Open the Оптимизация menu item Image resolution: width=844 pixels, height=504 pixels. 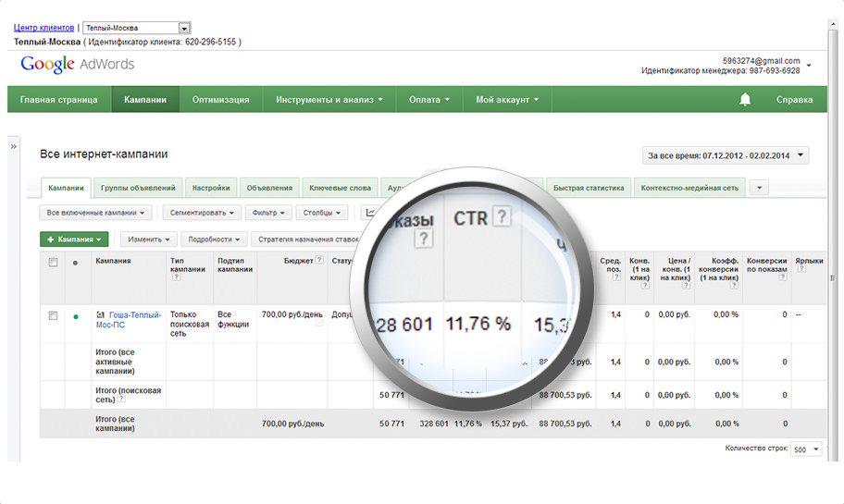(x=220, y=100)
